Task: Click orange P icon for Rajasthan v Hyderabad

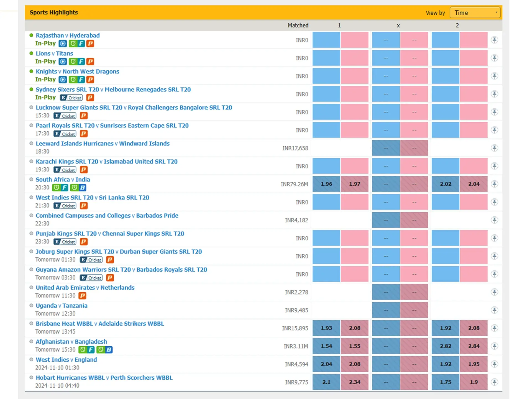Action: [90, 44]
